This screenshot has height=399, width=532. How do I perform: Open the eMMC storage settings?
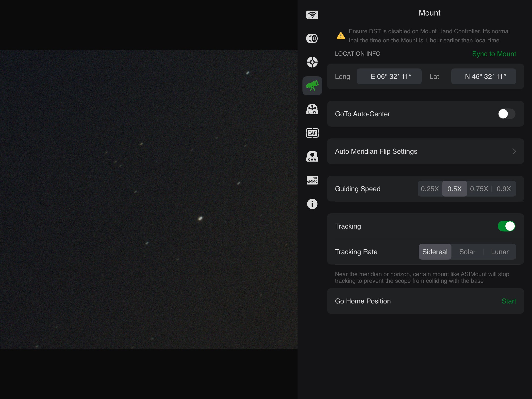coord(312,180)
